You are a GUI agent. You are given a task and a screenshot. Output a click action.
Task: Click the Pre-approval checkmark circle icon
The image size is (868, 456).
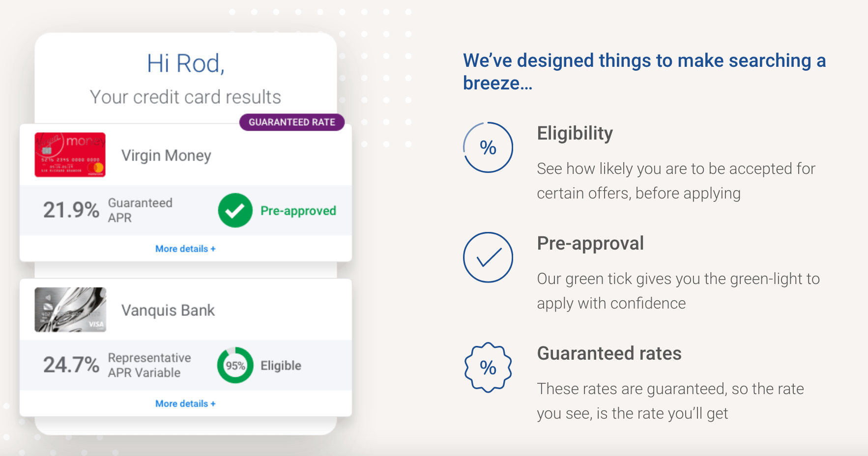(x=488, y=257)
